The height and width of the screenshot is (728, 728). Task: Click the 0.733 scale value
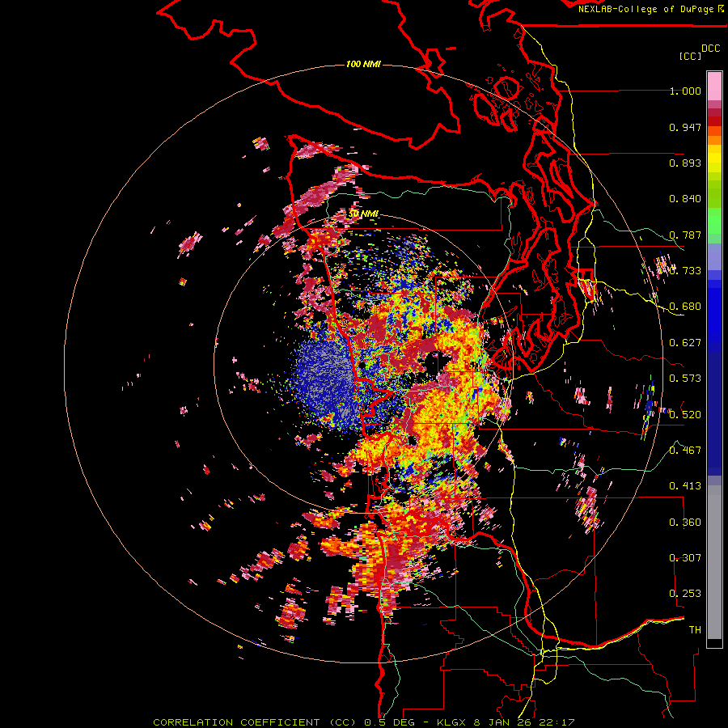coord(685,271)
